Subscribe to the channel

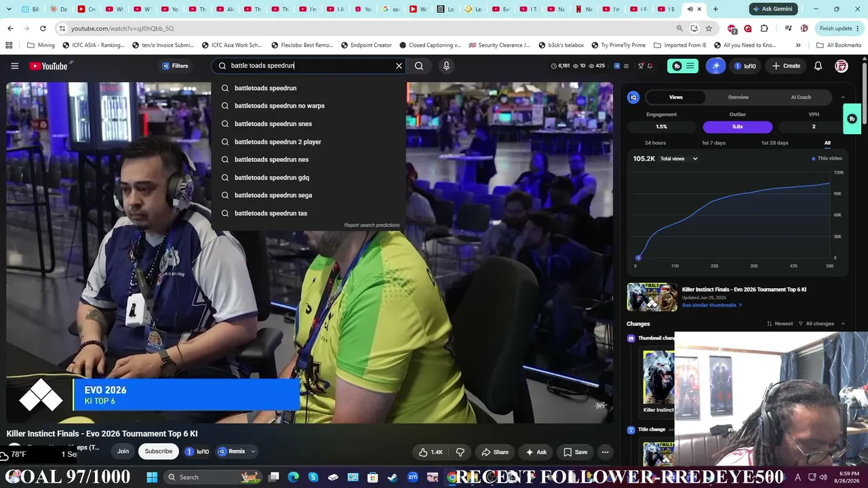(x=159, y=451)
